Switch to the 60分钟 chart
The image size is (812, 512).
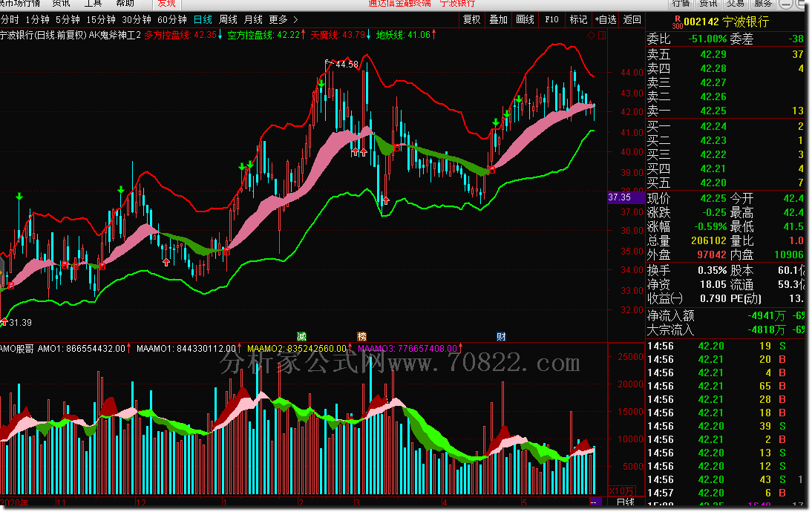point(172,20)
